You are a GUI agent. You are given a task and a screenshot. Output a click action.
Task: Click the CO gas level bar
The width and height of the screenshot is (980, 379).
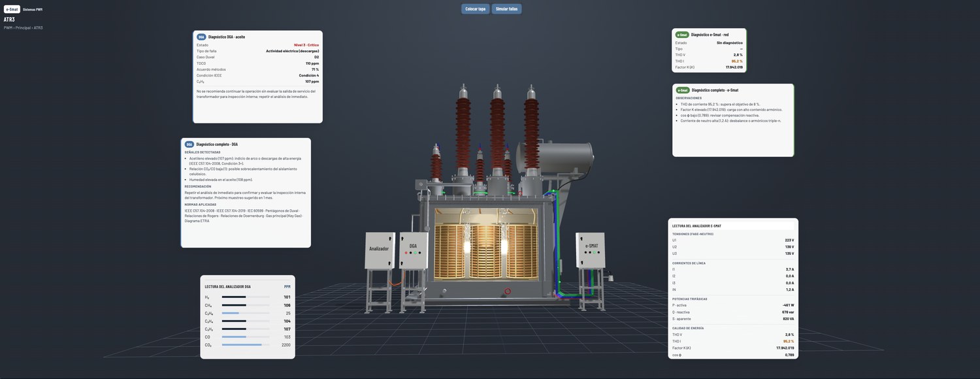click(x=246, y=337)
